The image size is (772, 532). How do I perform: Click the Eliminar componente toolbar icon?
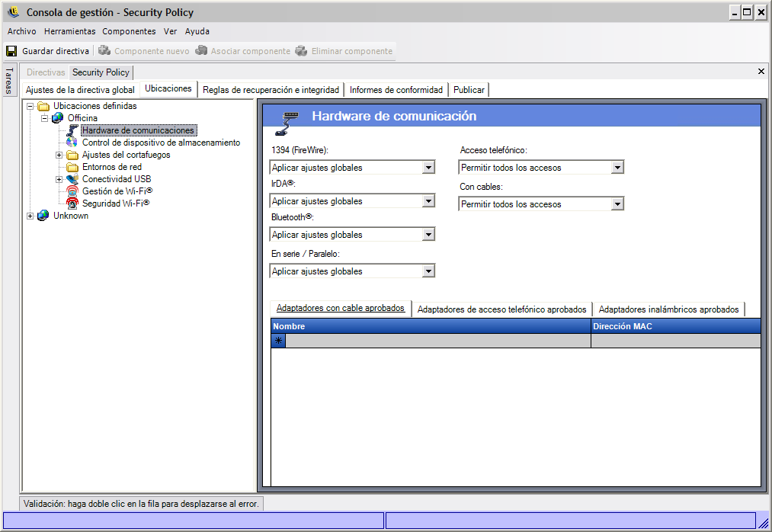tap(301, 51)
